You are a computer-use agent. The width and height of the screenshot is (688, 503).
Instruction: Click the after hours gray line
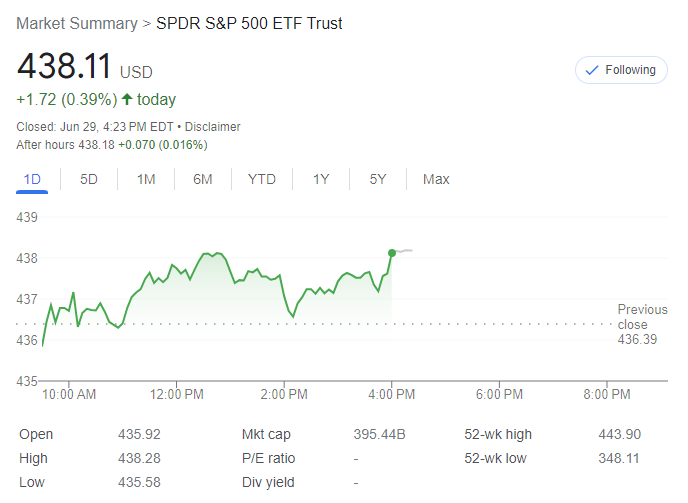point(404,249)
